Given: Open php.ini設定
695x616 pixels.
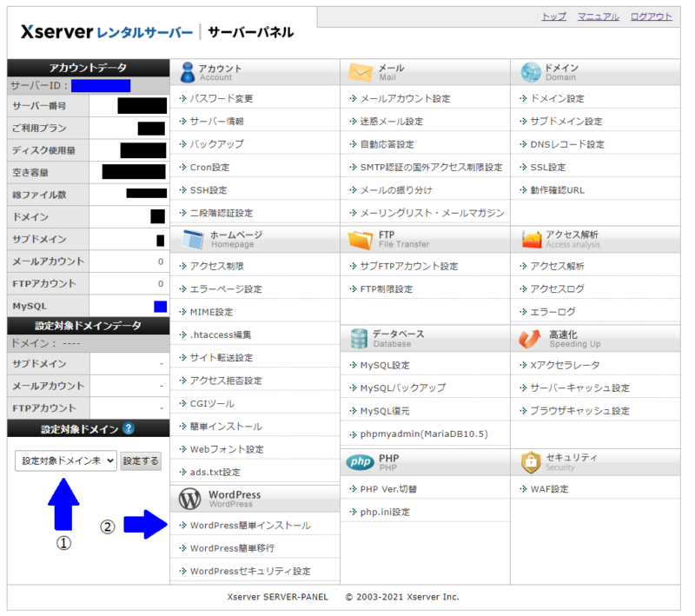Looking at the screenshot, I should (385, 512).
